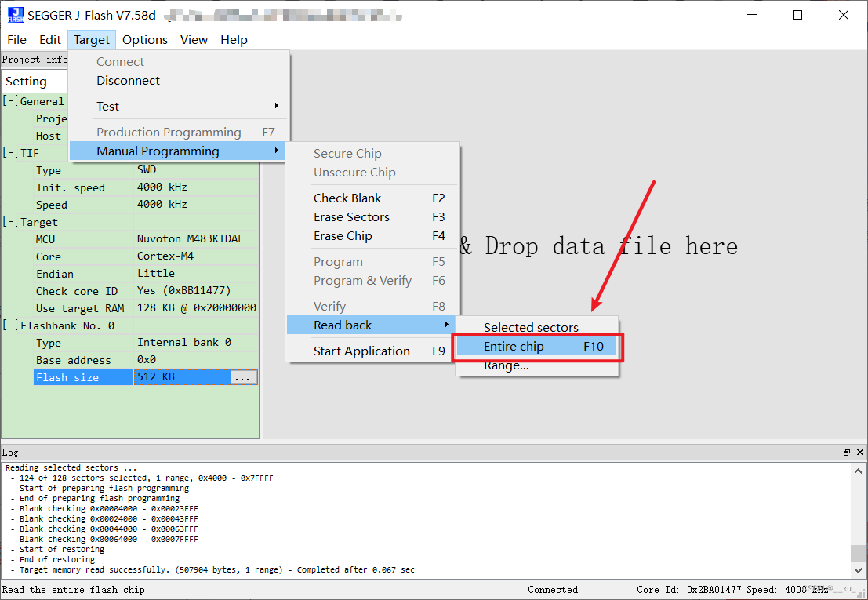Maximize the J-Flash window
Screen dimensions: 868x600
coord(797,15)
